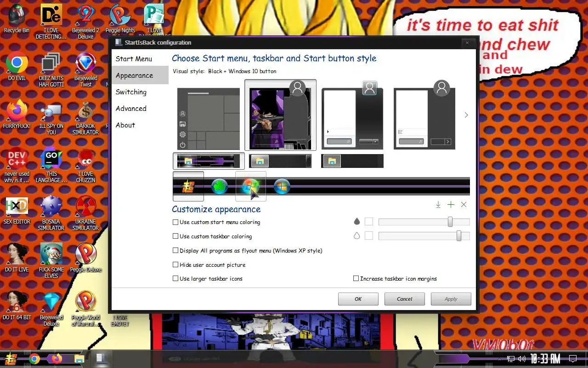Launch BOSNIA SIMULATOR desktop shortcut
The height and width of the screenshot is (368, 588).
pos(51,213)
